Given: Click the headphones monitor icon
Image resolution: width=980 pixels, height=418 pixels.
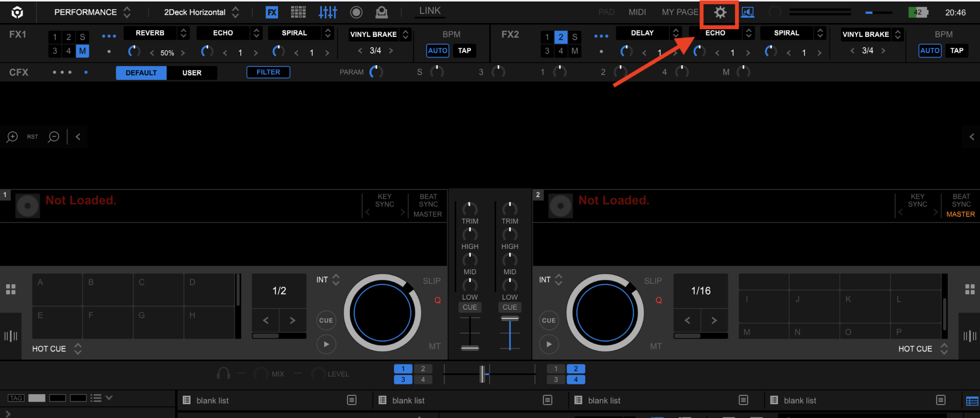Looking at the screenshot, I should click(223, 374).
